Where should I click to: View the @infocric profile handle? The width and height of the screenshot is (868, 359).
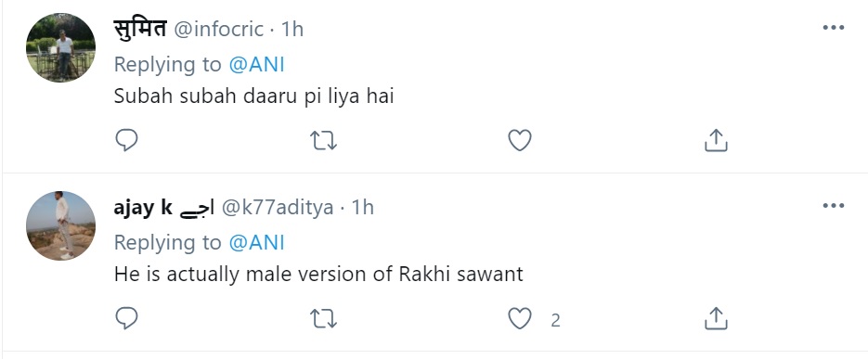(x=219, y=30)
